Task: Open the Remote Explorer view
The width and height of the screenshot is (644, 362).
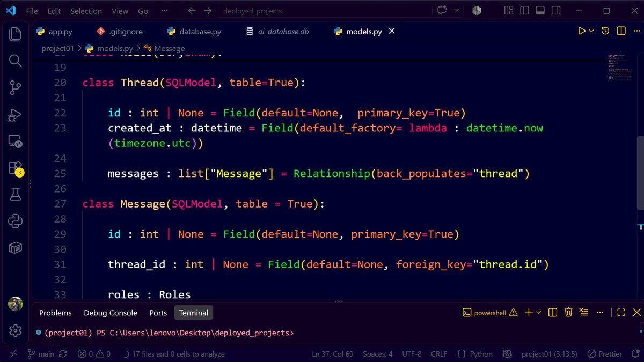Action: 16,142
